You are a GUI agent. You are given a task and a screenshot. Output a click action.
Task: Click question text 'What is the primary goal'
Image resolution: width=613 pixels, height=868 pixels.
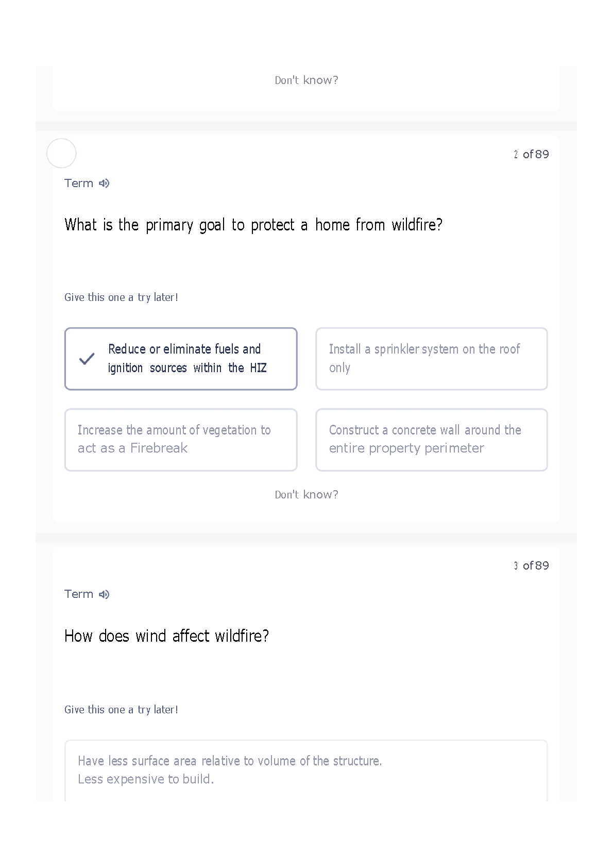(253, 225)
